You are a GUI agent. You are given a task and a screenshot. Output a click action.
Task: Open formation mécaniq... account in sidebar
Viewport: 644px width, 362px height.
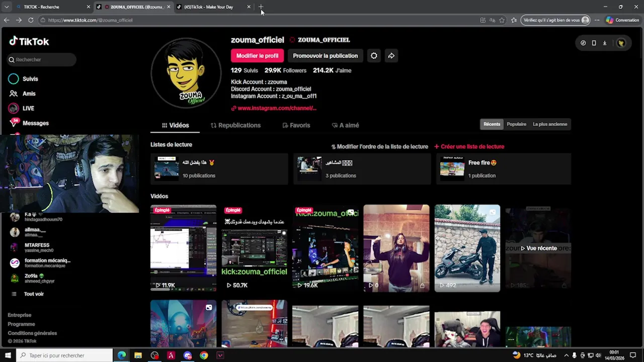(40, 263)
